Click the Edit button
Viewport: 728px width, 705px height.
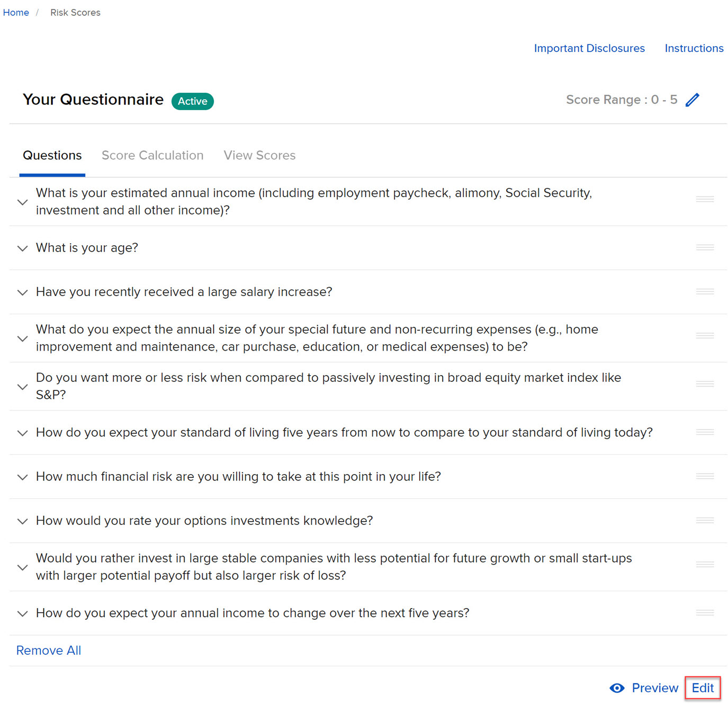coord(702,688)
